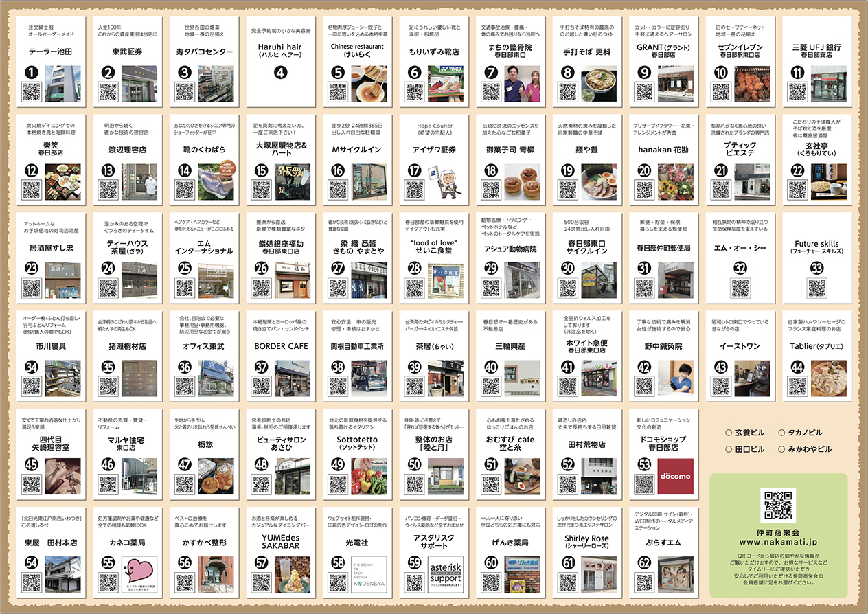Click the shop name 楽笑 春日部店
Image resolution: width=868 pixels, height=614 pixels.
50,150
